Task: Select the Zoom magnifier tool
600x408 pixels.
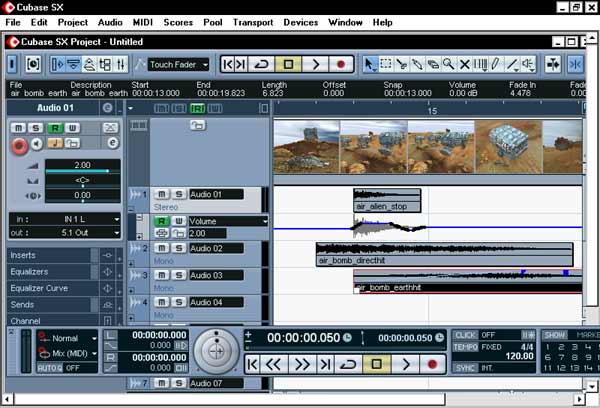Action: tap(446, 65)
